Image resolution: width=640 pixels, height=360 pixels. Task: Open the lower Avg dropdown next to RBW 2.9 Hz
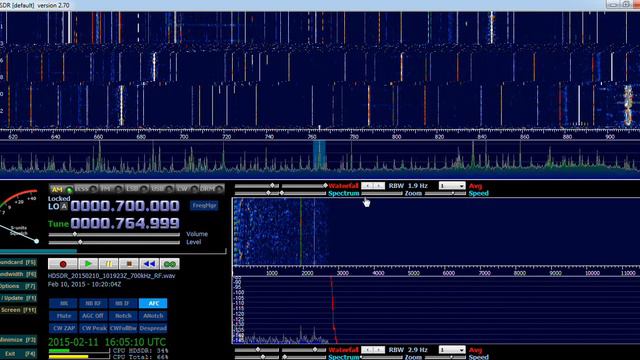point(452,350)
